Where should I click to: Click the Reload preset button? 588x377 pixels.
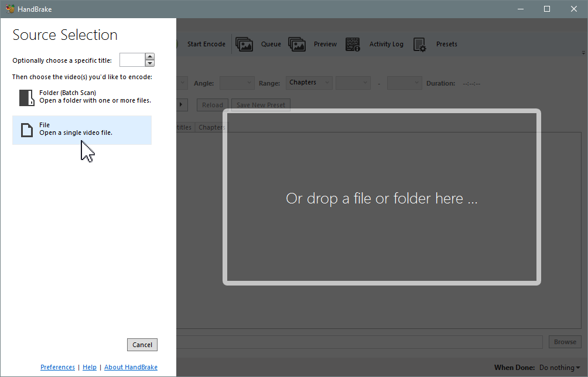[x=212, y=105]
